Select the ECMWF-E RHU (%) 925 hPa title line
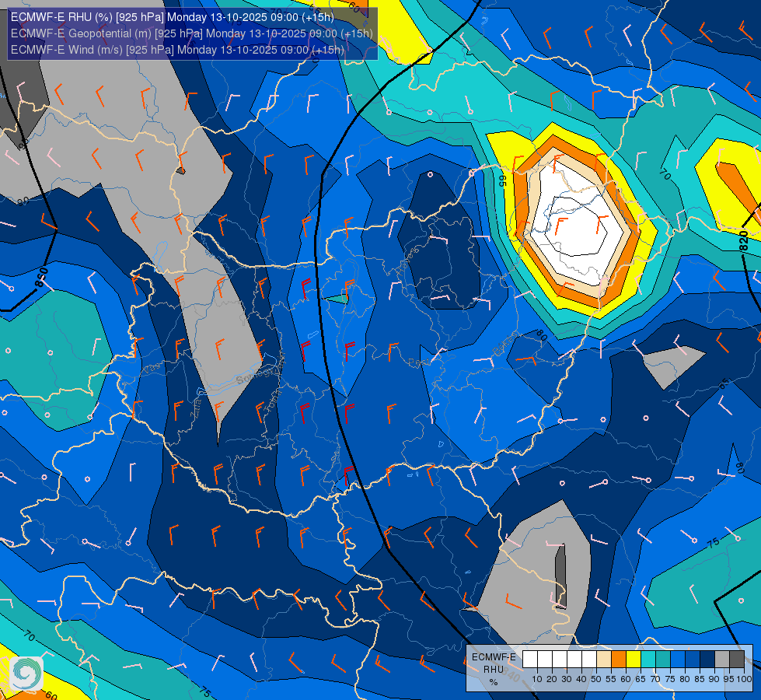 [x=173, y=17]
